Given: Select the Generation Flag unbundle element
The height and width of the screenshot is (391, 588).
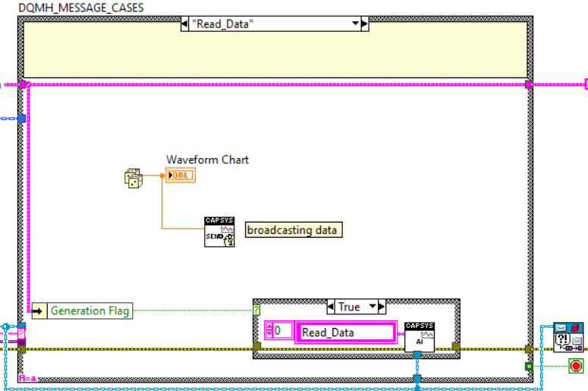Looking at the screenshot, I should click(90, 311).
